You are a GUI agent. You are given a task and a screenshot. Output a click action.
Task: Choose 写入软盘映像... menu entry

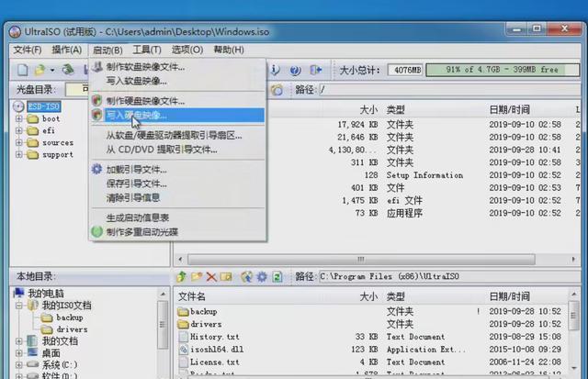pos(178,81)
